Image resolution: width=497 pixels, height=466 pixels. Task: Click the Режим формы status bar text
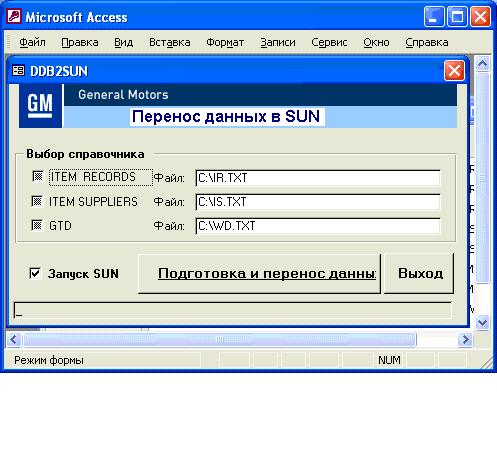pyautogui.click(x=49, y=360)
